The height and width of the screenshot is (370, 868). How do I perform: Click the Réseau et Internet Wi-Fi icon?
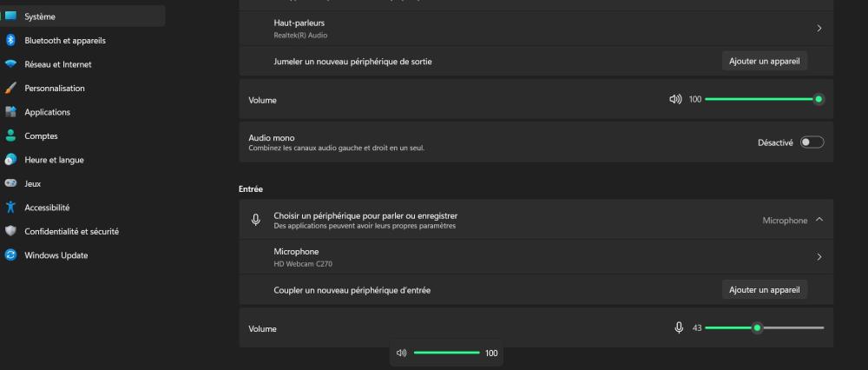click(x=10, y=64)
